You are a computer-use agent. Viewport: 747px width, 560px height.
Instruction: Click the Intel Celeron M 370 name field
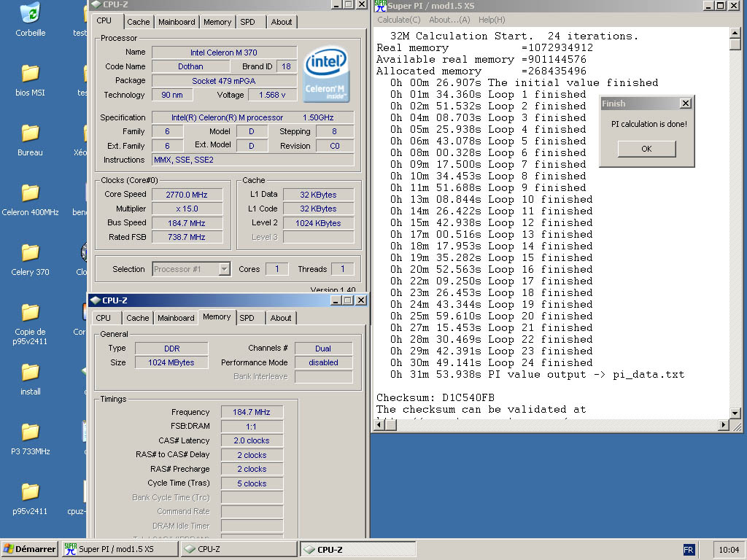[x=224, y=52]
